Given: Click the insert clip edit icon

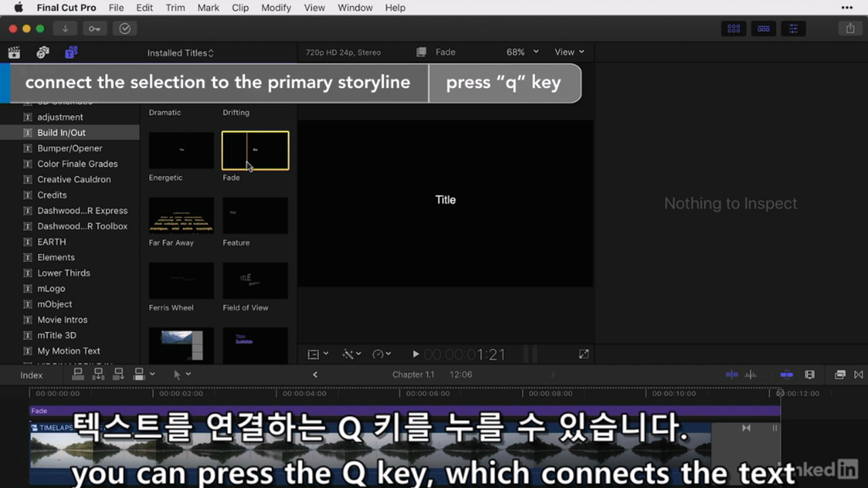Looking at the screenshot, I should [98, 373].
